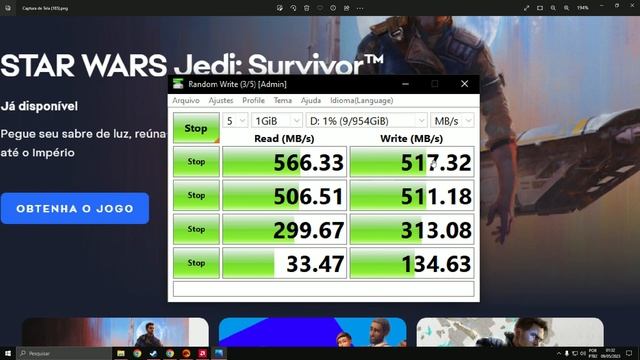Open the grey game card with man's face

point(510,332)
